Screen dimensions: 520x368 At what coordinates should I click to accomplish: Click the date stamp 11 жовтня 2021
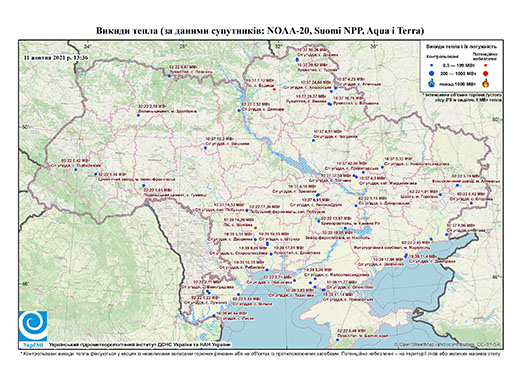click(x=56, y=57)
